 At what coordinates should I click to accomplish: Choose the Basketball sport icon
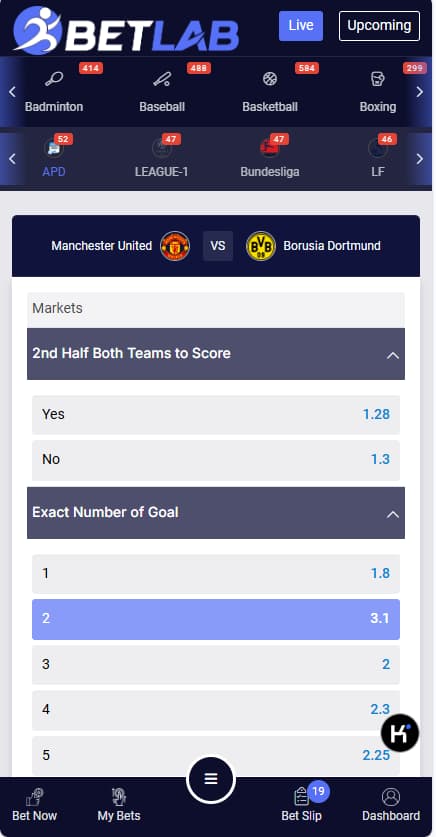pyautogui.click(x=270, y=79)
